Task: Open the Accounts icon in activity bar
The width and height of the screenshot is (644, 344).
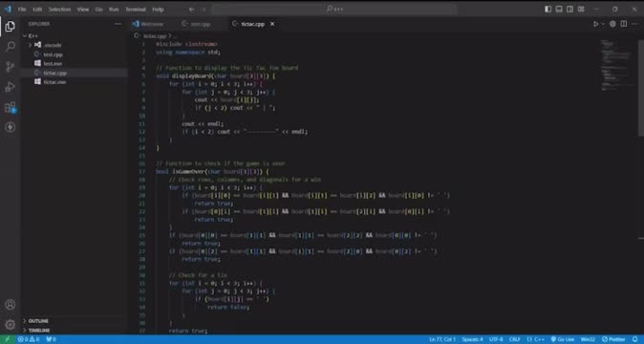Action: coord(11,305)
